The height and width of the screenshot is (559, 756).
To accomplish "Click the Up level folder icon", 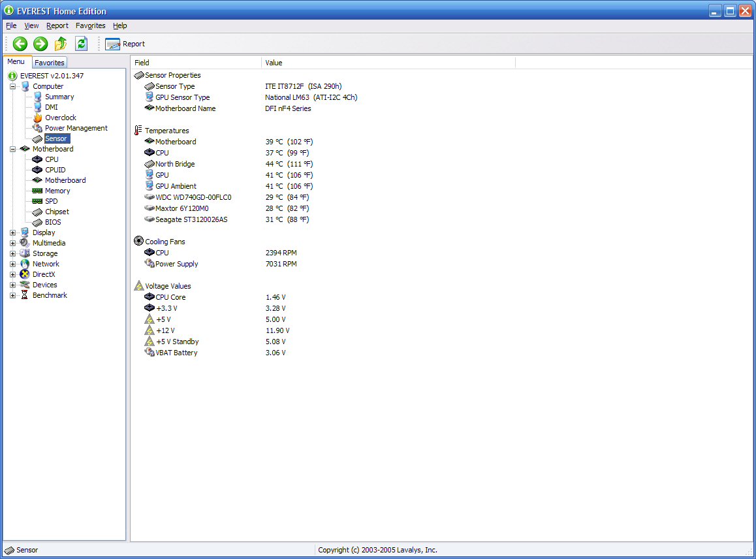I will [x=61, y=44].
